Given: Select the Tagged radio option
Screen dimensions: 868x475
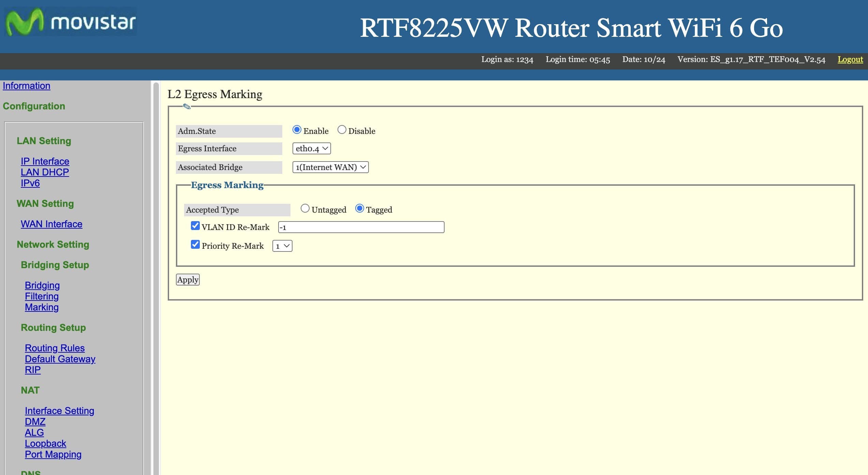Looking at the screenshot, I should [359, 209].
